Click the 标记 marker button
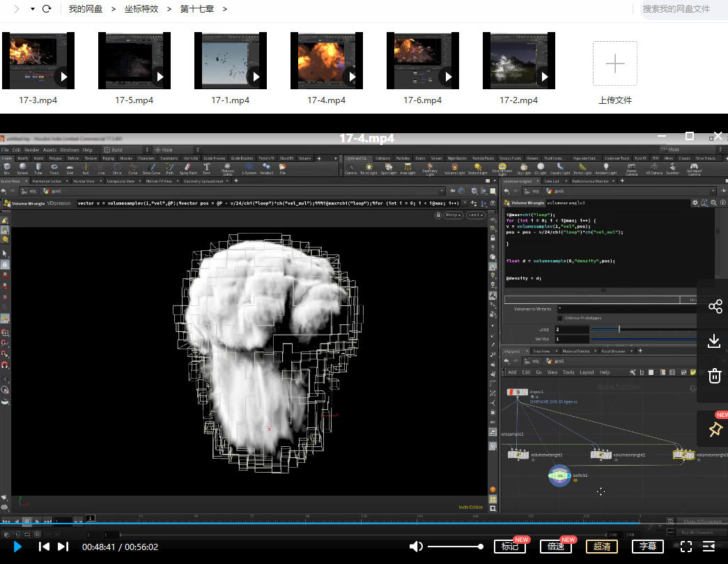 point(510,547)
